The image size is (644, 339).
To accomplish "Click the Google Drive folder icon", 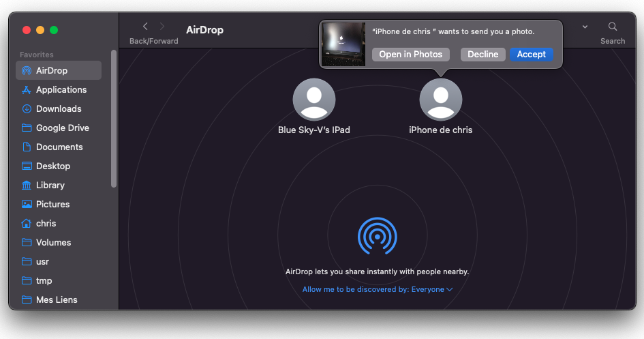I will click(27, 128).
